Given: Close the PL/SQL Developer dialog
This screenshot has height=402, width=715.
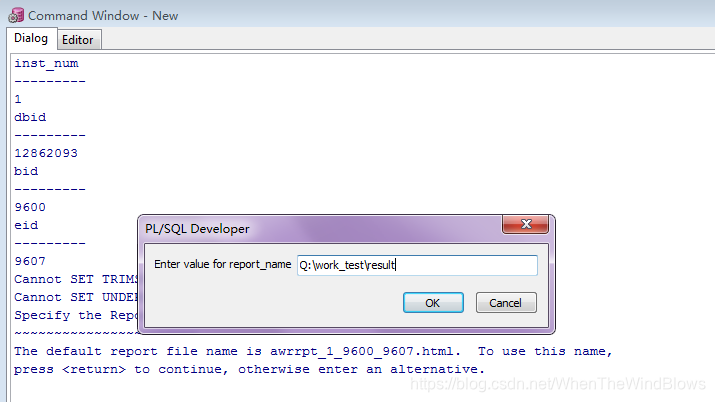Looking at the screenshot, I should coord(526,224).
